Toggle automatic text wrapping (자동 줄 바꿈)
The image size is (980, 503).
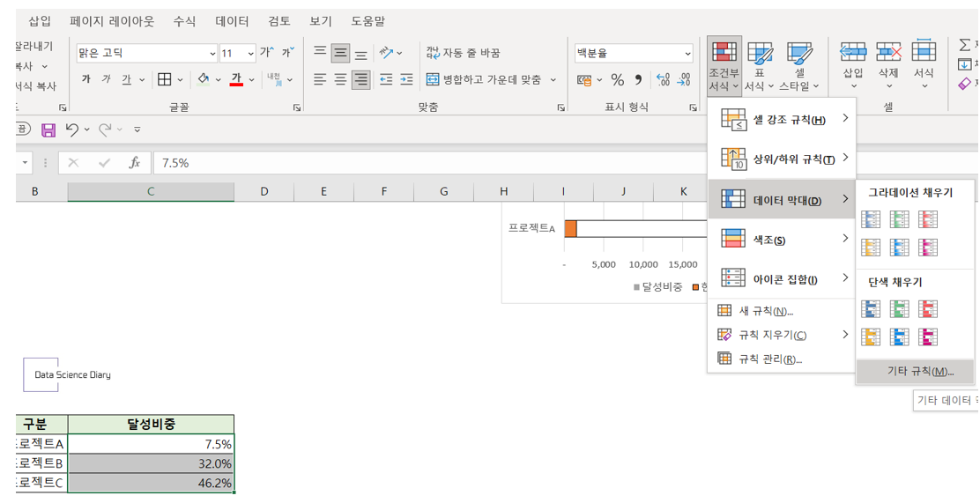coord(464,53)
